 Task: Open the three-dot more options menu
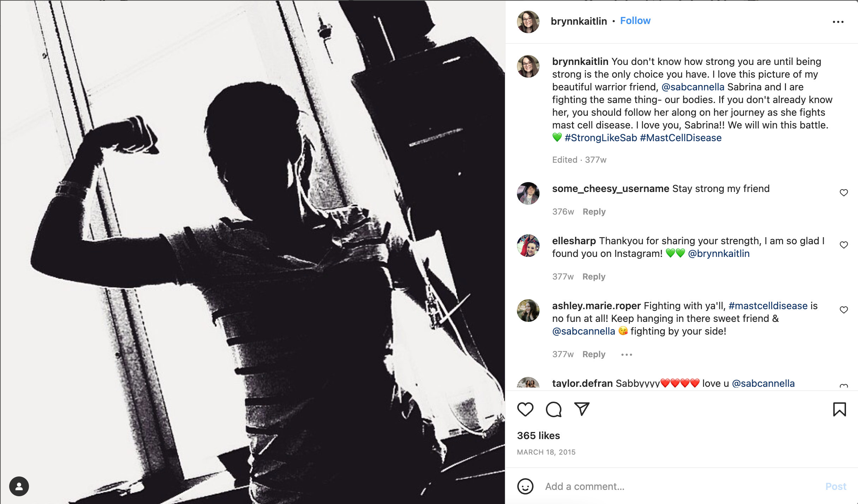point(838,22)
